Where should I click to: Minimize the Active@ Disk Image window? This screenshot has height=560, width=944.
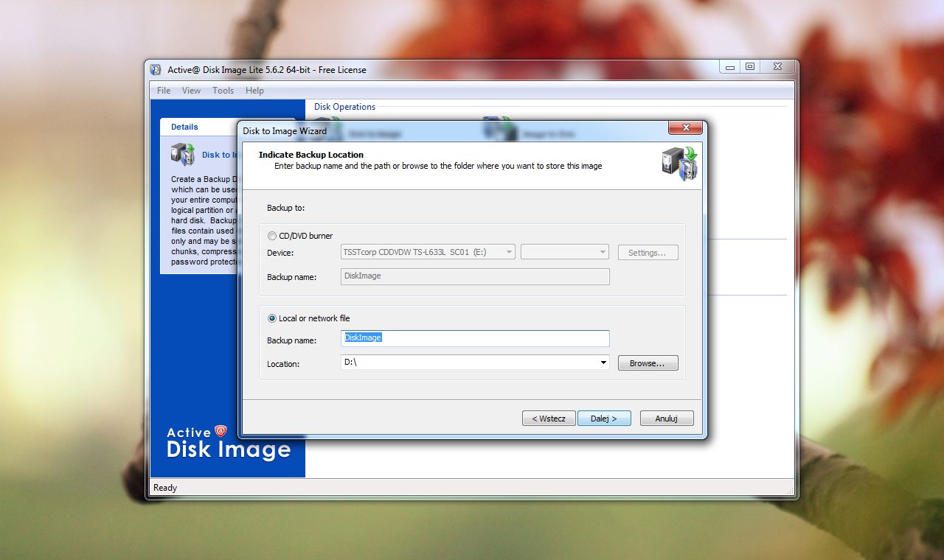(730, 67)
